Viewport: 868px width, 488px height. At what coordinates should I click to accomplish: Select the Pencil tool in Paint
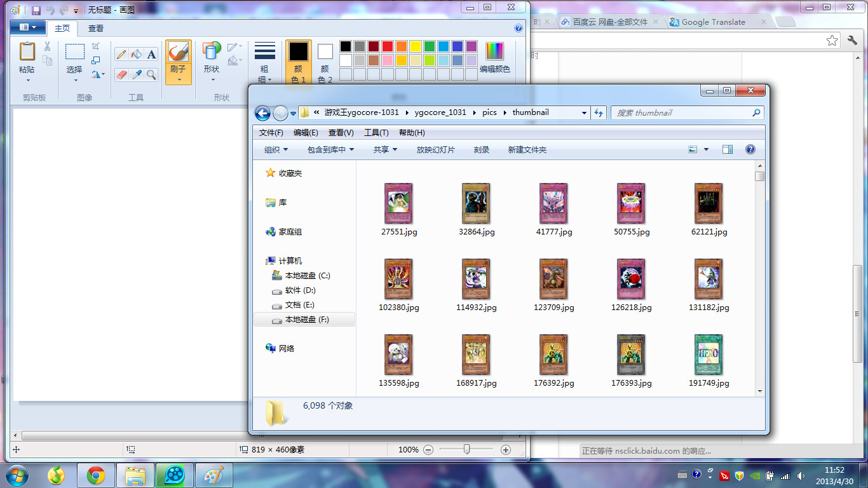(121, 55)
